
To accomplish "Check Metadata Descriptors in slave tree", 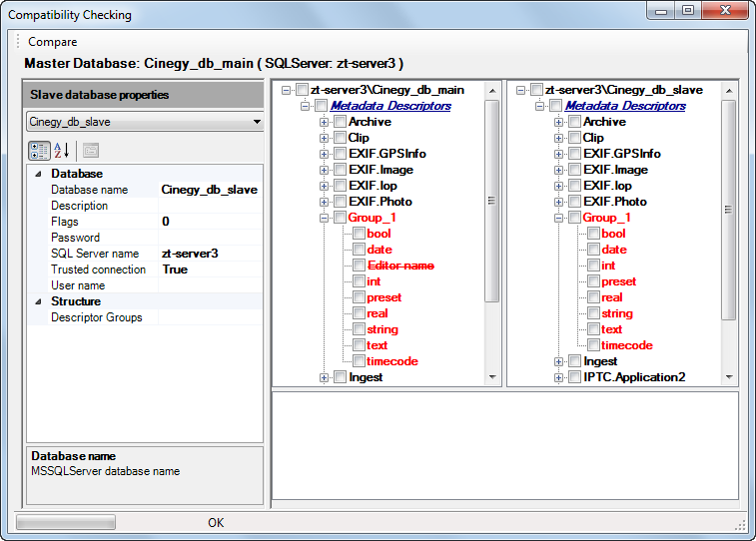I will [x=555, y=106].
